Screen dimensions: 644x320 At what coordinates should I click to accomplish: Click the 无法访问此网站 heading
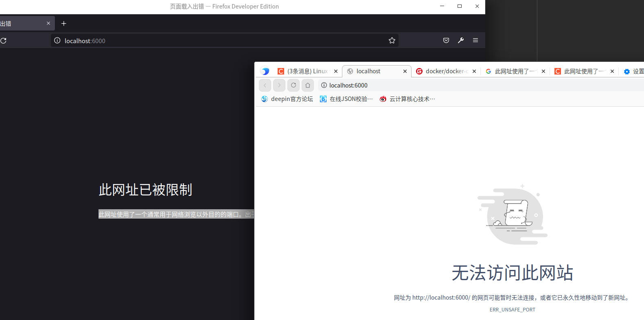(513, 273)
